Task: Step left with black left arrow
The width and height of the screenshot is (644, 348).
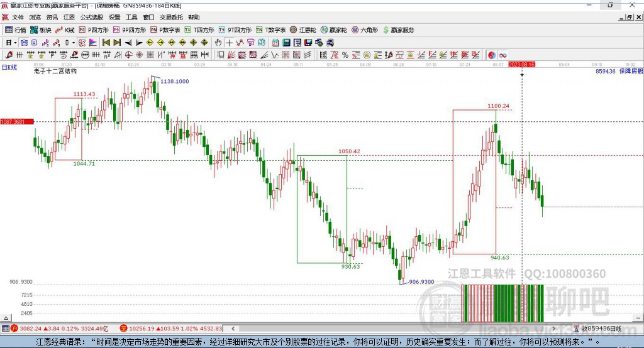Action: coord(128,43)
